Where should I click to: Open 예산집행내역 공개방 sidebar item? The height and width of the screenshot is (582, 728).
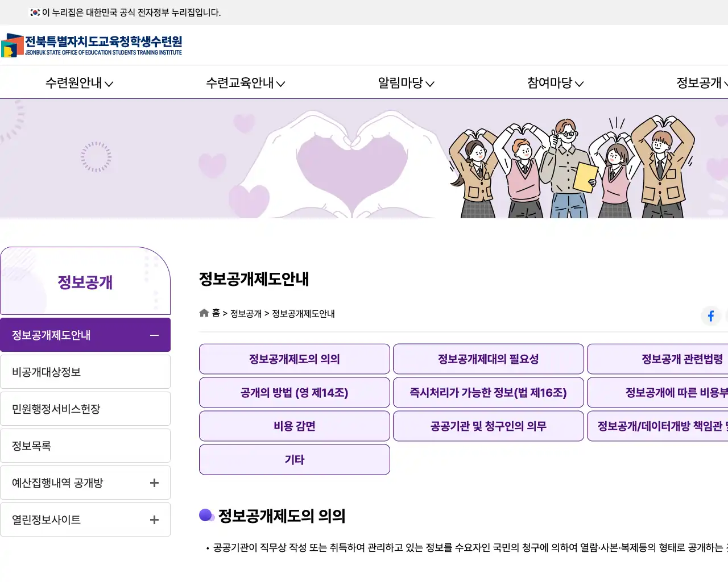coord(85,483)
